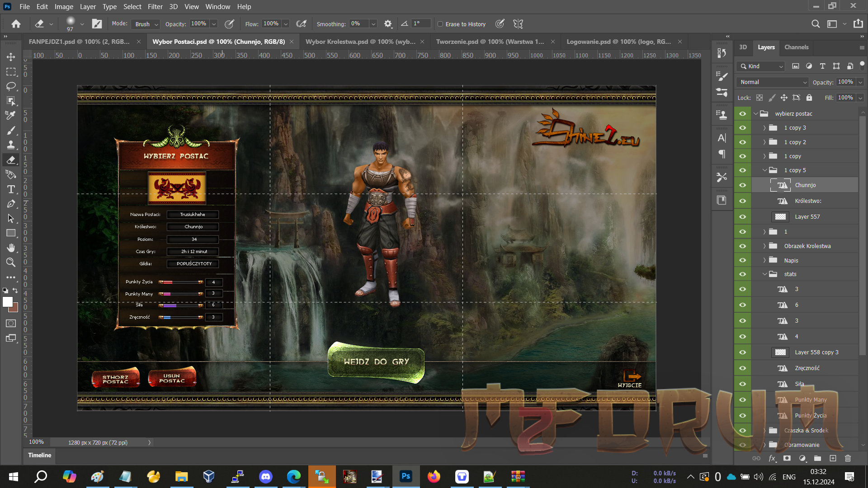868x488 pixels.
Task: Collapse the stats layer group
Action: click(x=764, y=274)
